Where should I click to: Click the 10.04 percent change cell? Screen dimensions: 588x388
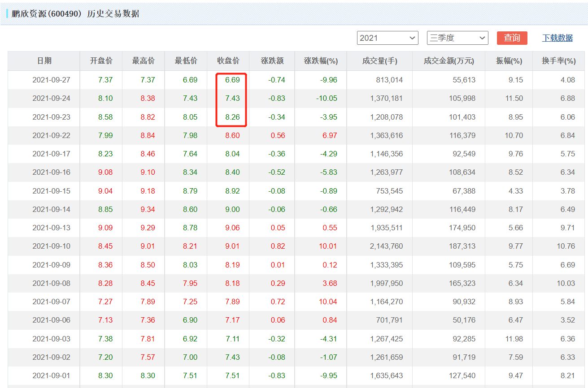(x=328, y=302)
